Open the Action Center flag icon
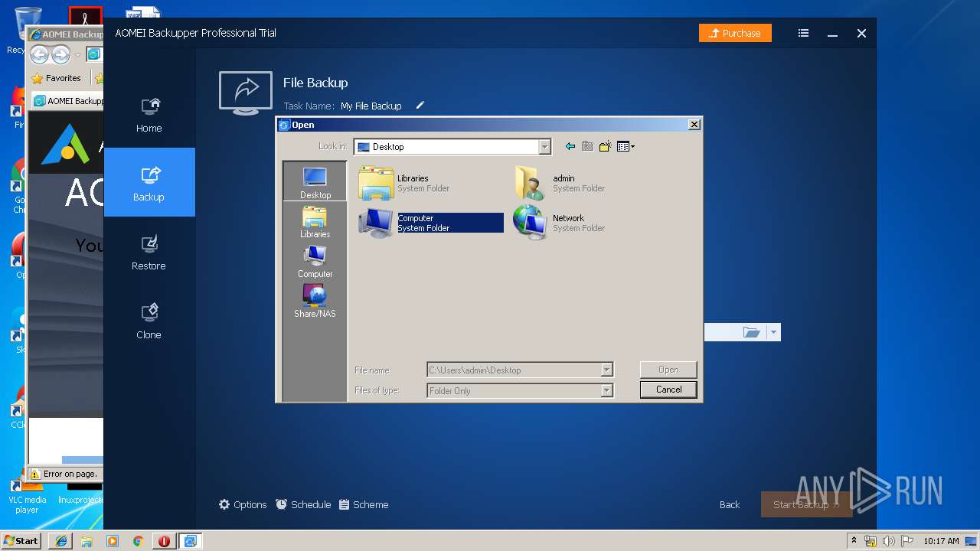980x551 pixels. [906, 541]
